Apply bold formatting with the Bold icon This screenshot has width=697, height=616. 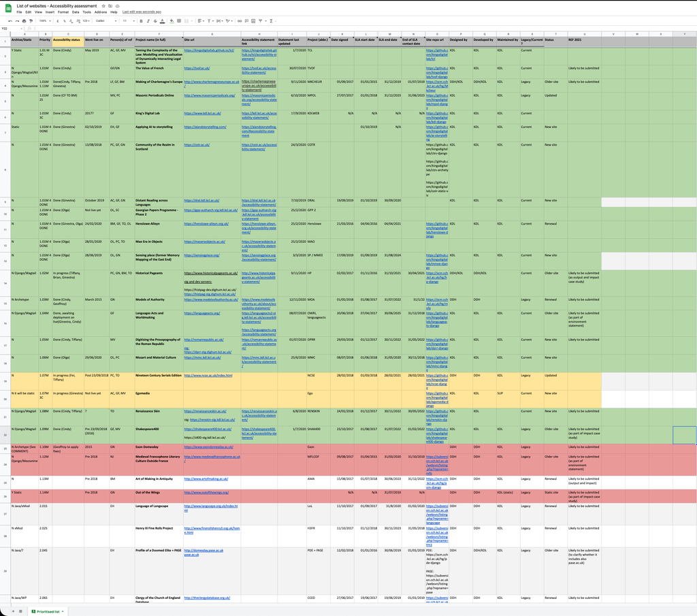pyautogui.click(x=141, y=21)
